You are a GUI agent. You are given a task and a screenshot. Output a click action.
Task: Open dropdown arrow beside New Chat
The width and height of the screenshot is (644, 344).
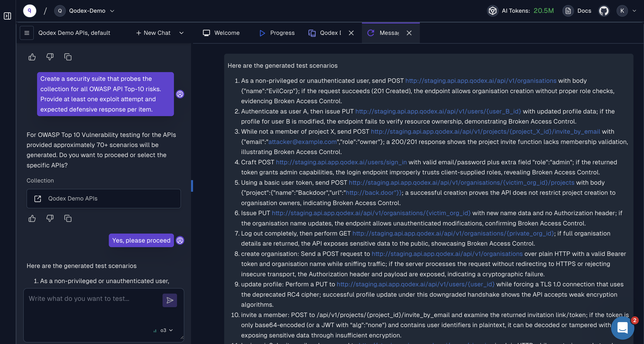coord(181,33)
